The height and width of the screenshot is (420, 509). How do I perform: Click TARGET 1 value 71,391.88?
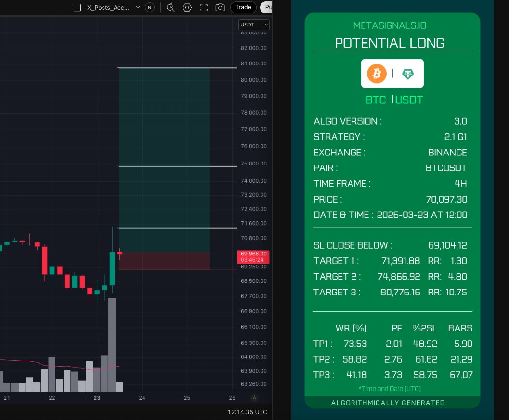(x=401, y=261)
